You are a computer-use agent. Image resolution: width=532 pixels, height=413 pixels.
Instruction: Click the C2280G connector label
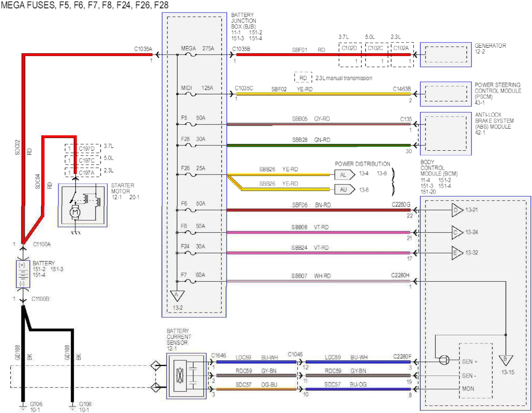tap(401, 205)
